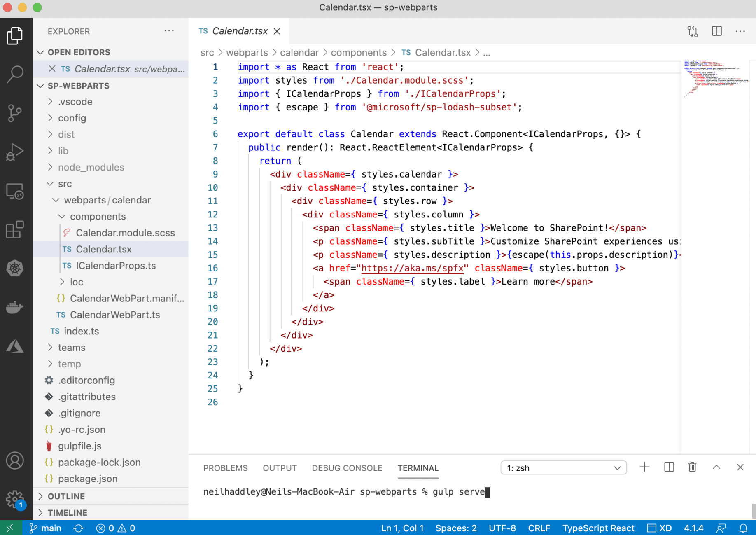The height and width of the screenshot is (535, 756).
Task: Open the Search view in activity bar
Action: coord(15,74)
